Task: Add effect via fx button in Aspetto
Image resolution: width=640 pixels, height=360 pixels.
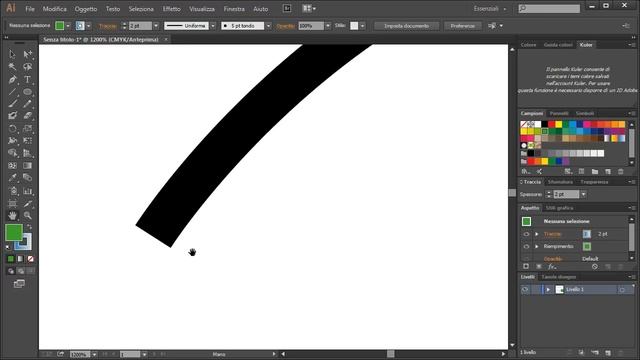Action: point(552,267)
